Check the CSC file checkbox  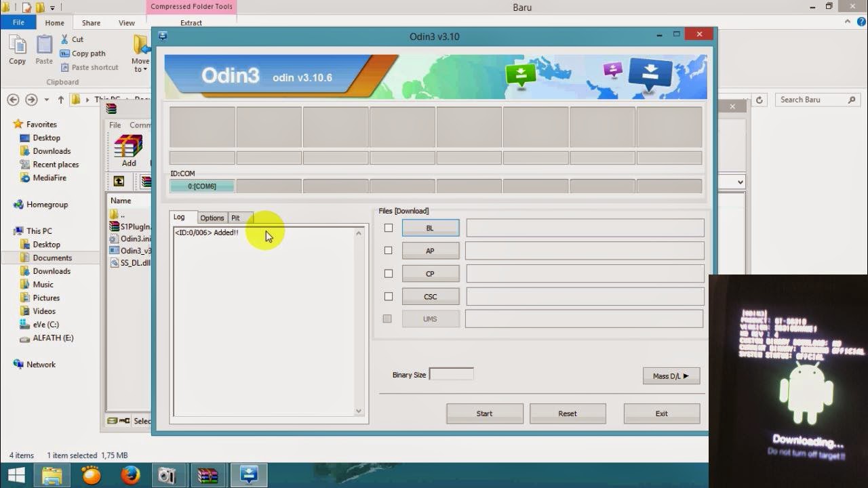click(x=388, y=296)
